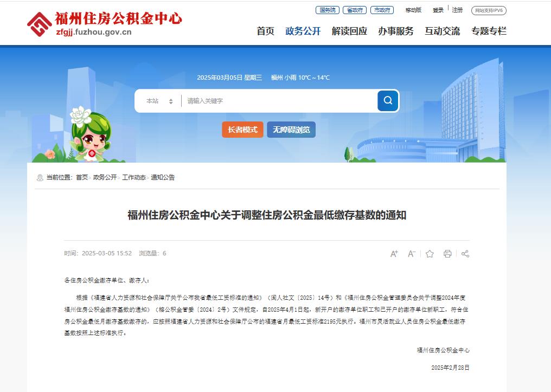This screenshot has height=392, width=551.
Task: Click the star favorite icon
Action: click(430, 254)
